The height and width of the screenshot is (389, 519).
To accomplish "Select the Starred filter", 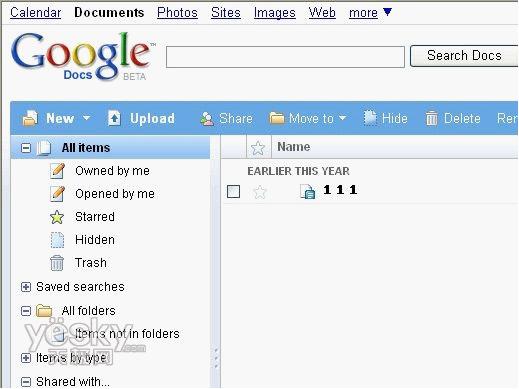I will pos(95,217).
